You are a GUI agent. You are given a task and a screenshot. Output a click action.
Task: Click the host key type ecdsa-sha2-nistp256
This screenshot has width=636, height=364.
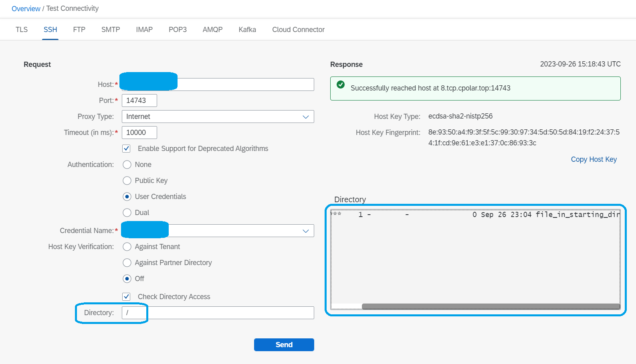click(x=460, y=116)
